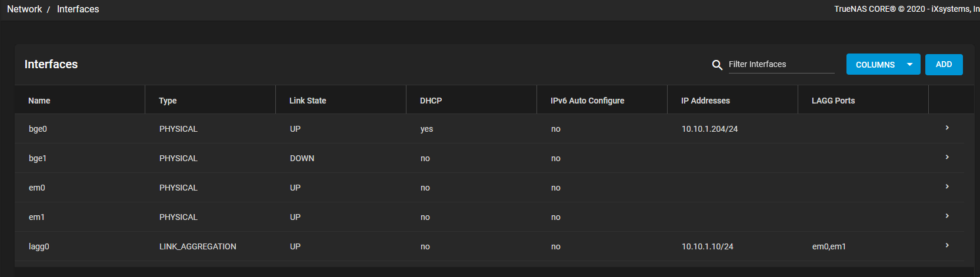Click the search magnifier icon

(717, 65)
